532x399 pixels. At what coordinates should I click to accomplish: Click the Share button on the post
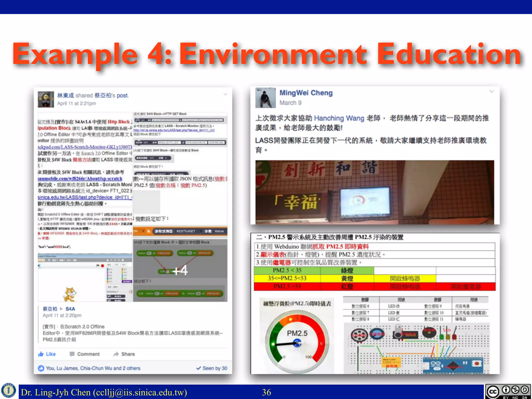coord(124,354)
